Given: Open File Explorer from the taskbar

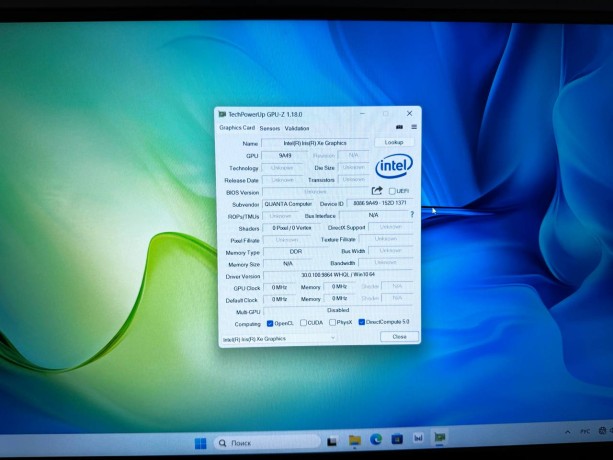Looking at the screenshot, I should (354, 439).
